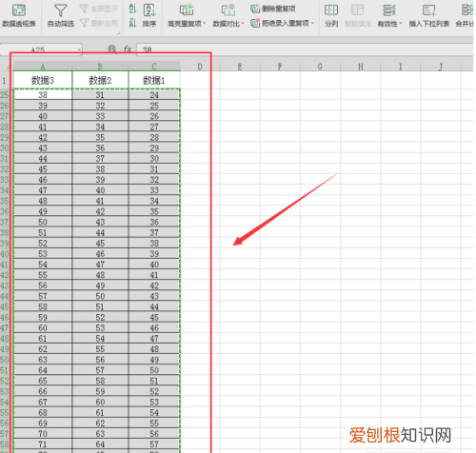476x453 pixels.
Task: Click the zoom magnifier icon beside fx
Action: coord(112,49)
